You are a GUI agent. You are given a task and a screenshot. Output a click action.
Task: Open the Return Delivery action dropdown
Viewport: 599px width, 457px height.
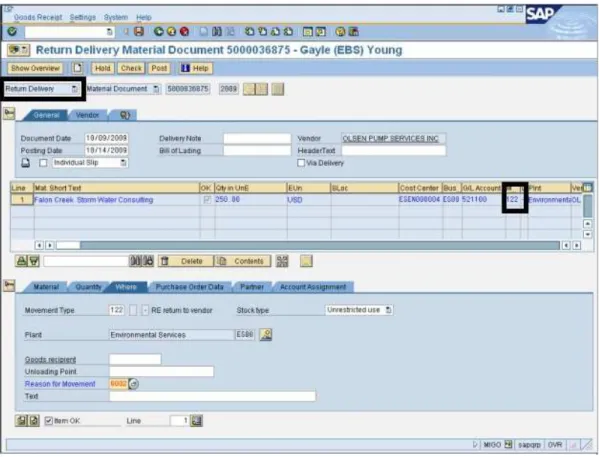(74, 89)
